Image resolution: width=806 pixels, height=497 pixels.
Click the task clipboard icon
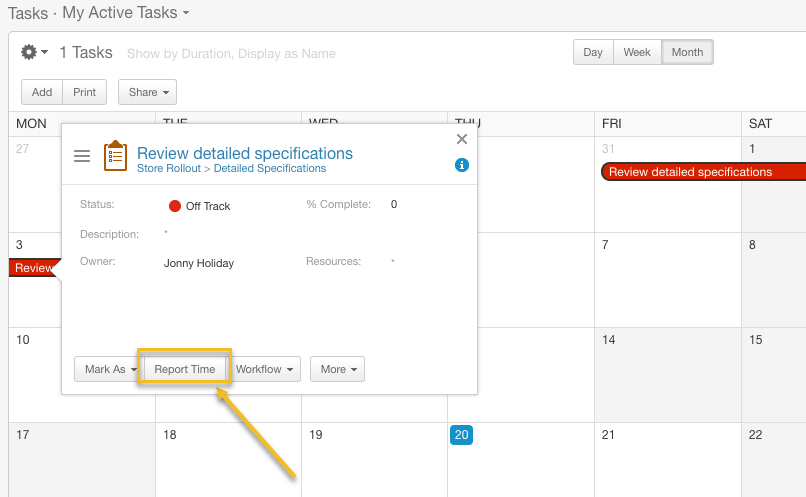click(x=115, y=156)
